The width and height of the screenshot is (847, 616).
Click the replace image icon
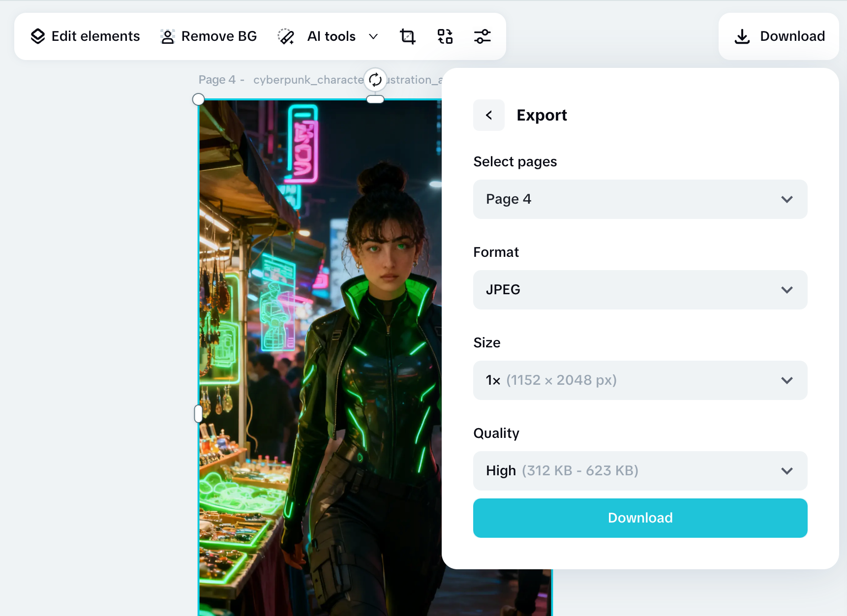click(x=445, y=36)
